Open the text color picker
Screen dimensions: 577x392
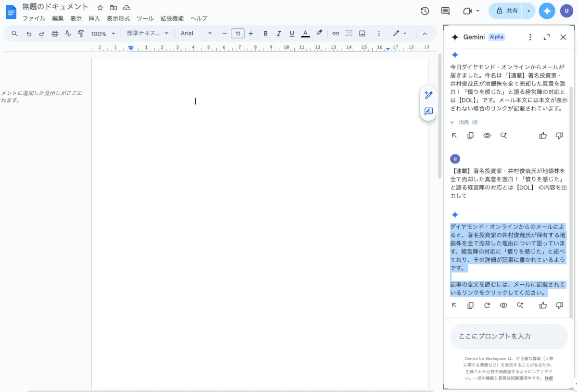coord(305,34)
